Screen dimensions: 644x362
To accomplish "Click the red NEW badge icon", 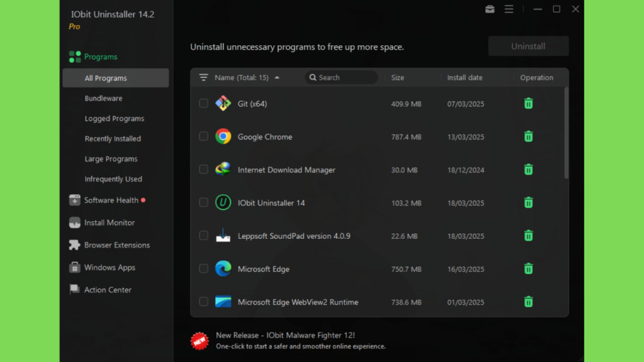I will [199, 341].
